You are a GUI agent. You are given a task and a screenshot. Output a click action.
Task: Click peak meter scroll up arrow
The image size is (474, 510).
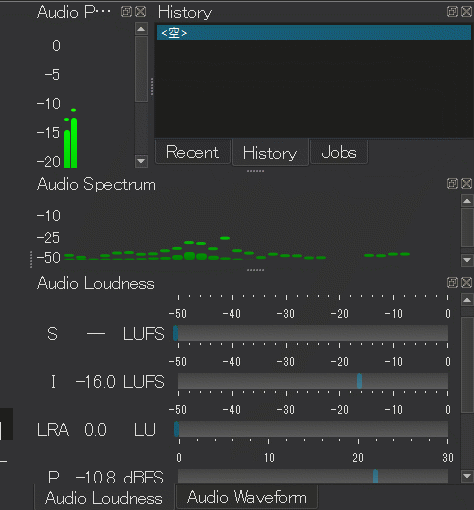click(x=141, y=29)
